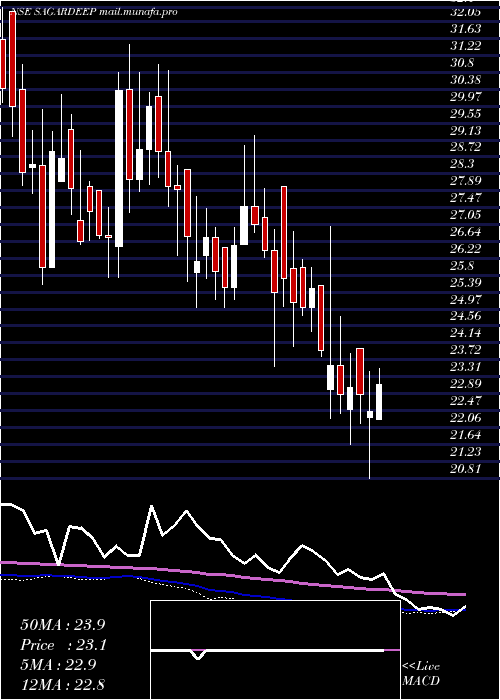Click the 20.81 price axis label
The image size is (500, 700).
click(466, 469)
